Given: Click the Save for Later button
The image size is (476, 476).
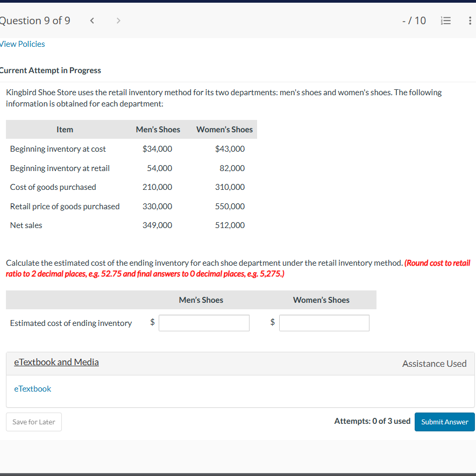Looking at the screenshot, I should point(34,422).
